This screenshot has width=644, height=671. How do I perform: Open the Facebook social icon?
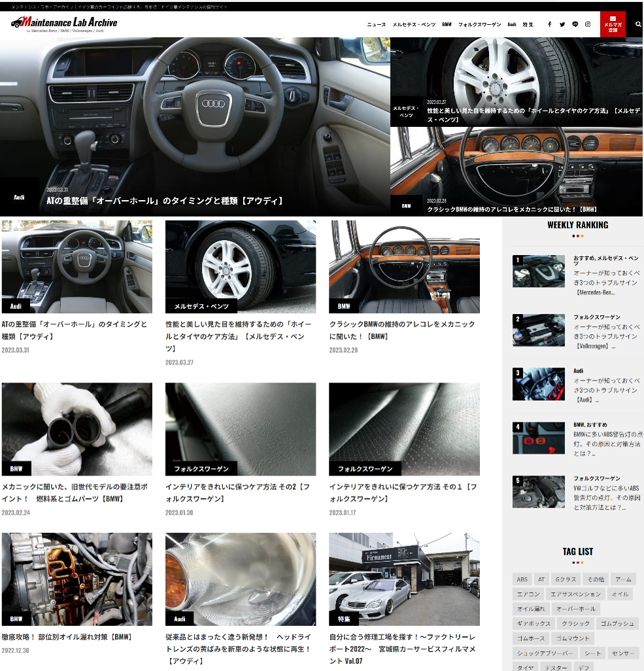(549, 24)
